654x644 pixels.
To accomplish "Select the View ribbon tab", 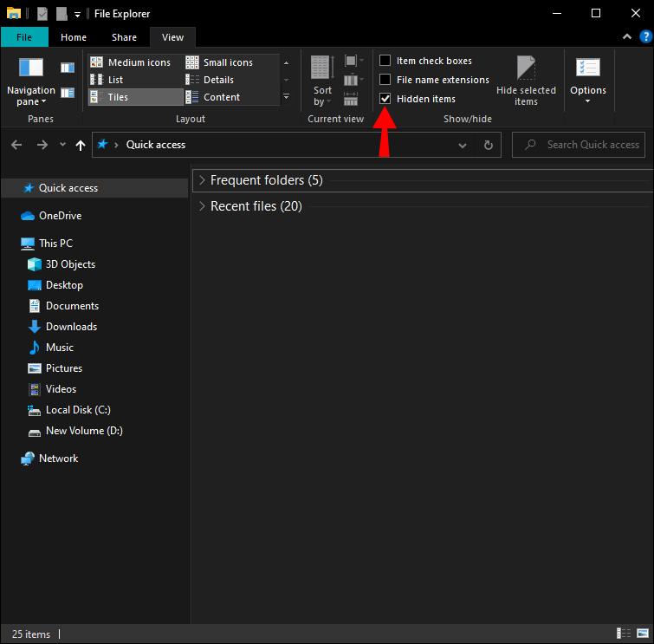I will [x=172, y=37].
